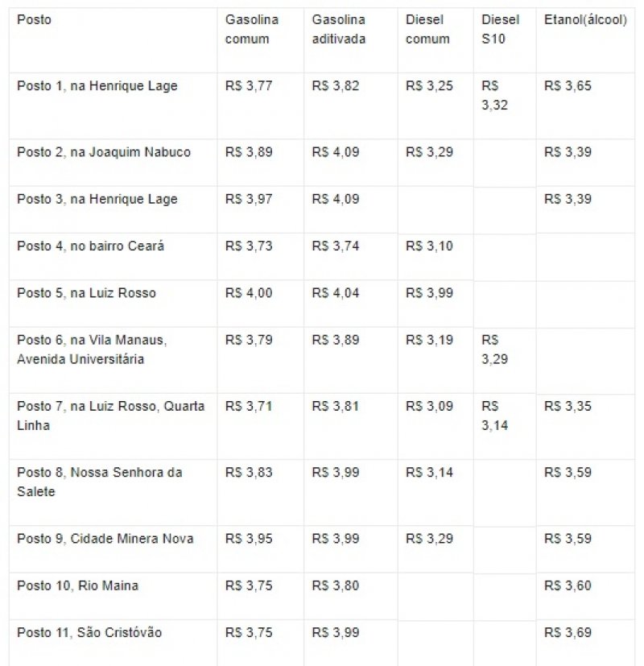Click the R$ 4,00 gasolina comum price
The width and height of the screenshot is (644, 666).
pyautogui.click(x=250, y=293)
